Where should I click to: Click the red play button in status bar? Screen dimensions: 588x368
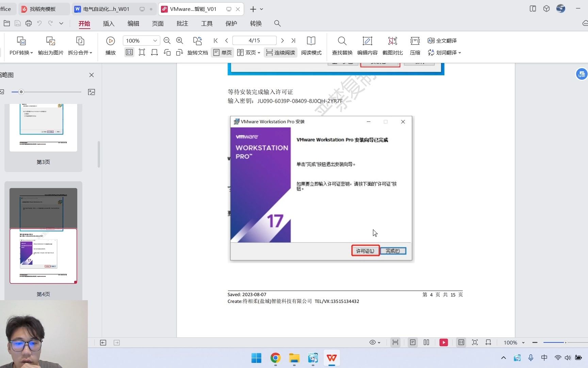coord(444,342)
